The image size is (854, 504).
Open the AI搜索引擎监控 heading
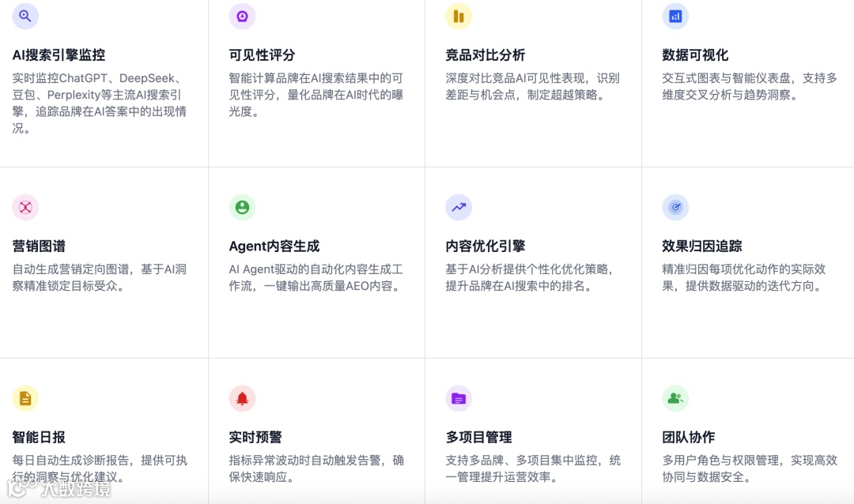click(x=59, y=55)
